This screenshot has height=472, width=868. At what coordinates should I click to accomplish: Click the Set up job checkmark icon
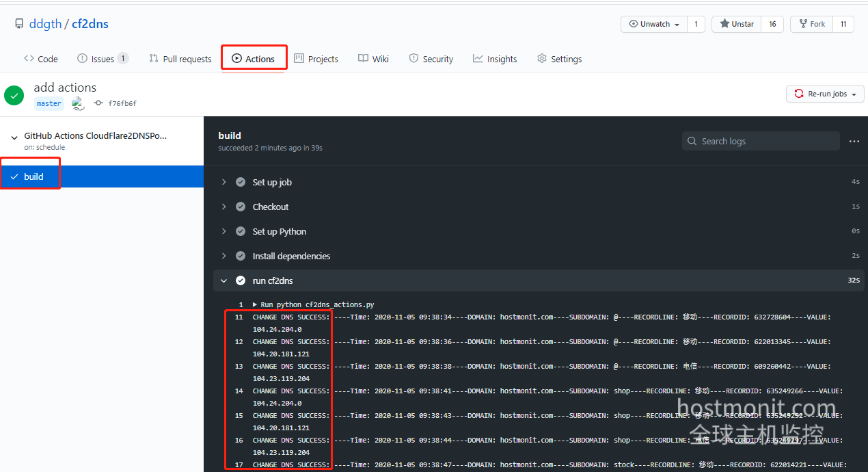pyautogui.click(x=241, y=182)
